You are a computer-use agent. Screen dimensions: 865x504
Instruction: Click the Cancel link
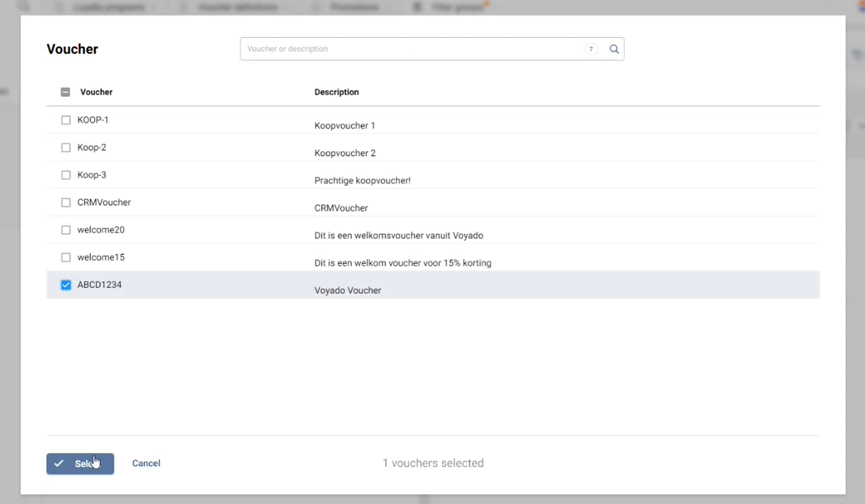(146, 463)
